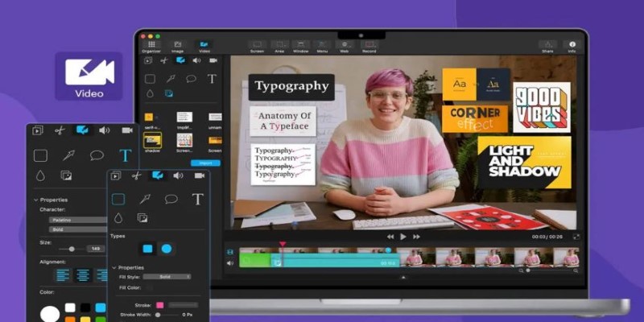Click the fast-forward button under the preview
Screen dimensions: 644x322
click(x=416, y=237)
